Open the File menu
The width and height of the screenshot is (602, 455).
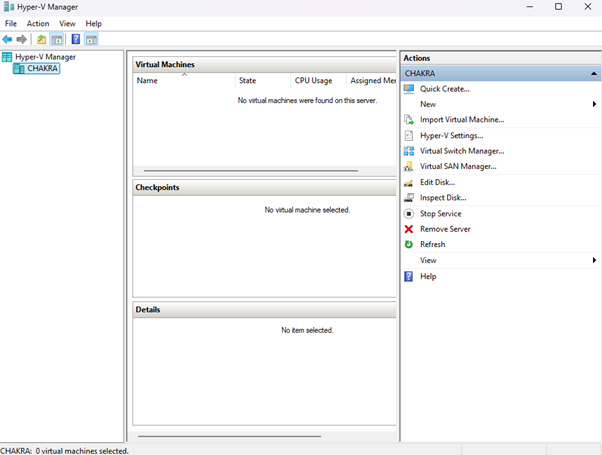click(x=11, y=23)
